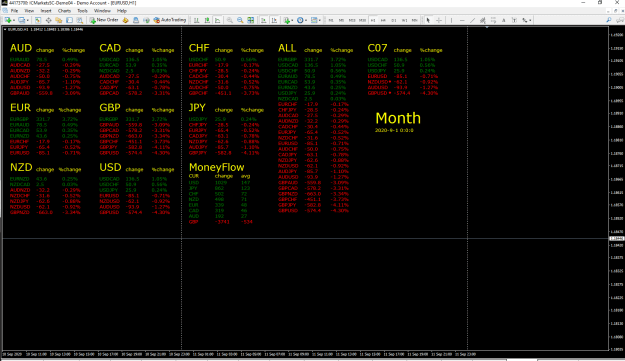Open a new chart window
The image size is (625, 361).
coord(8,20)
